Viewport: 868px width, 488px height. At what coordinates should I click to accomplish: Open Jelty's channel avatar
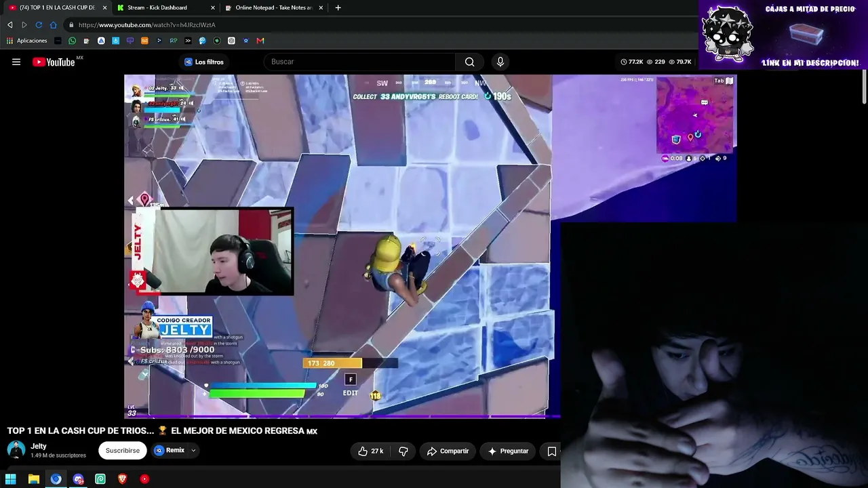(x=16, y=450)
